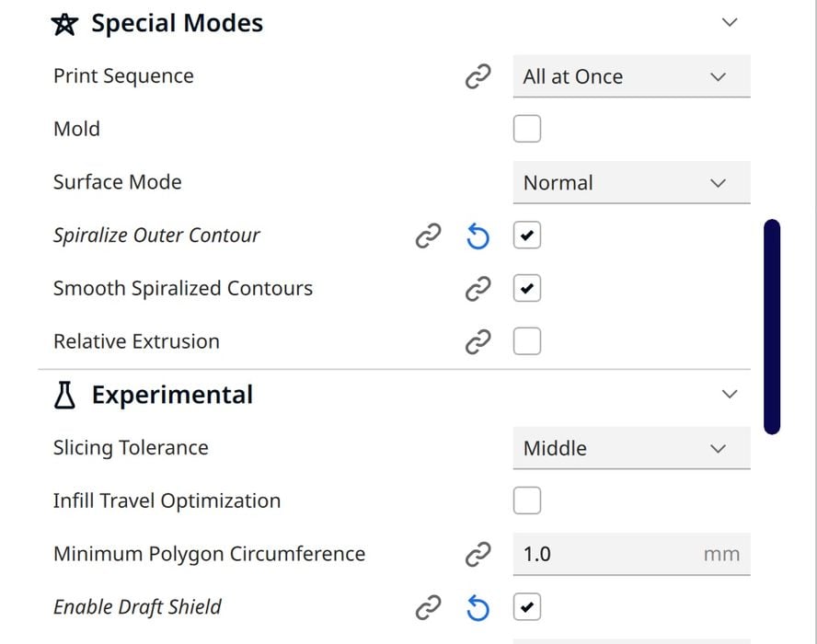Screen dimensions: 817x644
Task: Click the Minimum Polygon Circumference value field
Action: [x=607, y=555]
